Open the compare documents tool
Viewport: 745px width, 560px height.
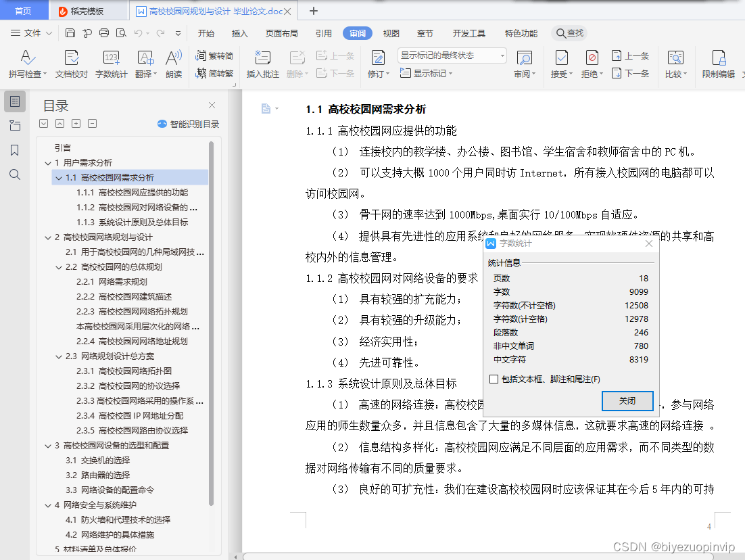click(675, 64)
